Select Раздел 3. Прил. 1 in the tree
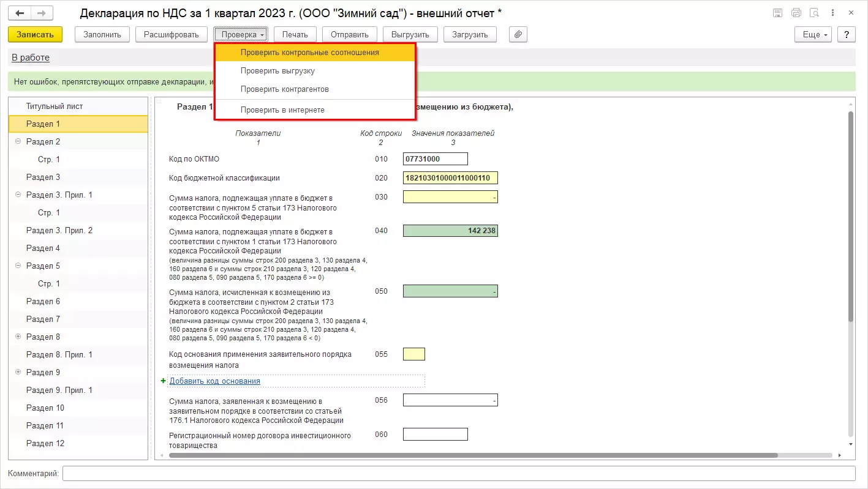 pos(78,195)
